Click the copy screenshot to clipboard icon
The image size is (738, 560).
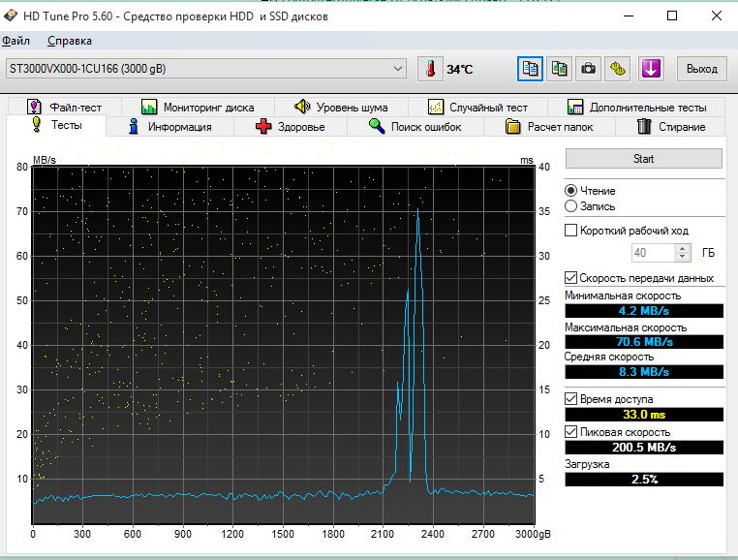[559, 69]
